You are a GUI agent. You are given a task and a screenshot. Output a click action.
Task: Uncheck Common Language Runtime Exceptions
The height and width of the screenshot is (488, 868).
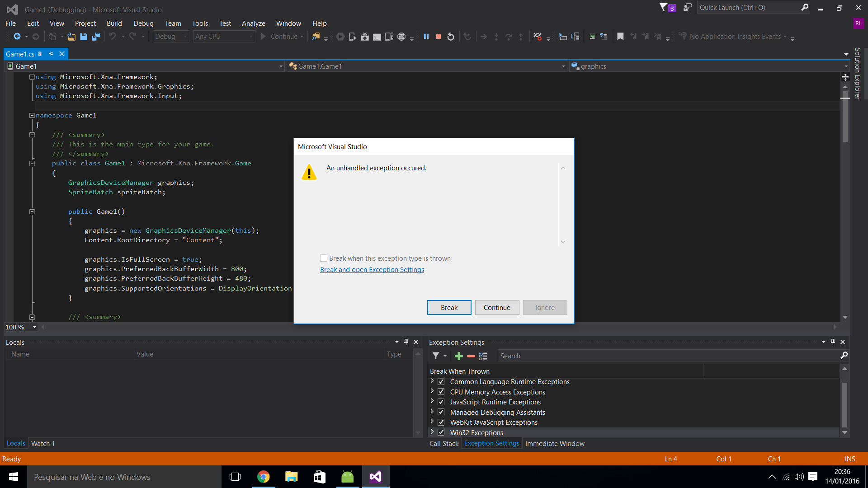[x=441, y=382]
